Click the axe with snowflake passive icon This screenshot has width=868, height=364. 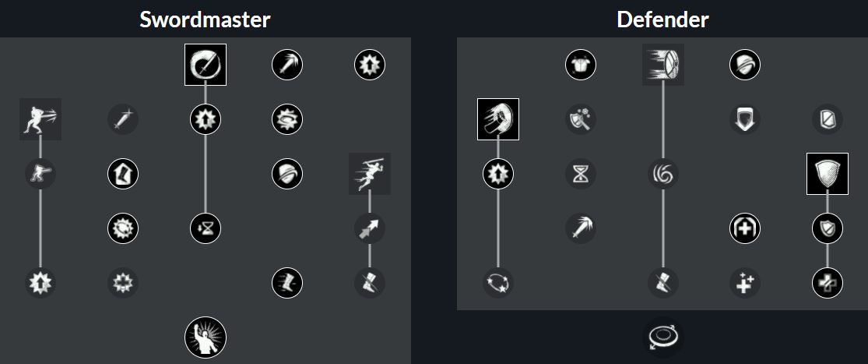point(581,119)
